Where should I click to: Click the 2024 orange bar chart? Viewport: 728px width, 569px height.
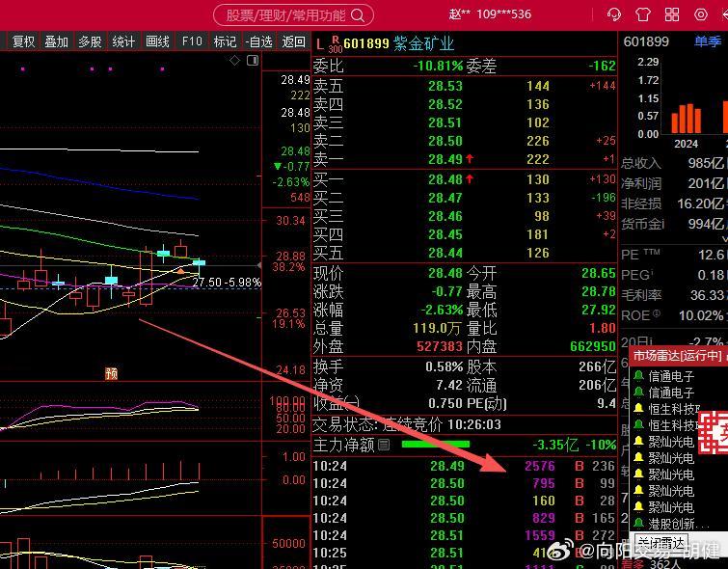coord(687,119)
